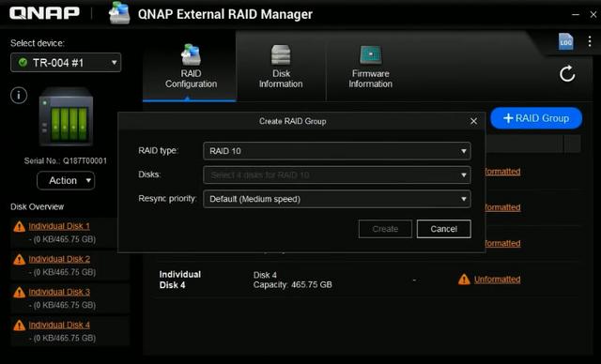Click the RAID Configuration tab icon
The height and width of the screenshot is (364, 601).
coord(191,54)
